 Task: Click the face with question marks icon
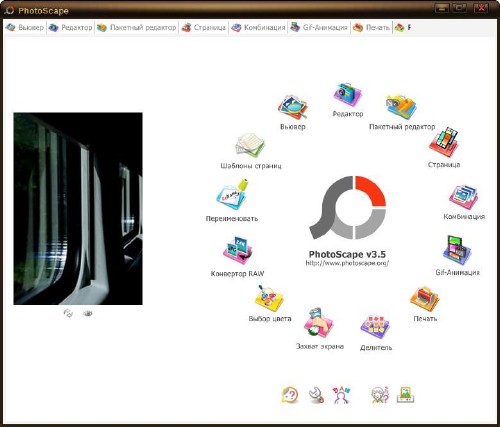[x=380, y=395]
